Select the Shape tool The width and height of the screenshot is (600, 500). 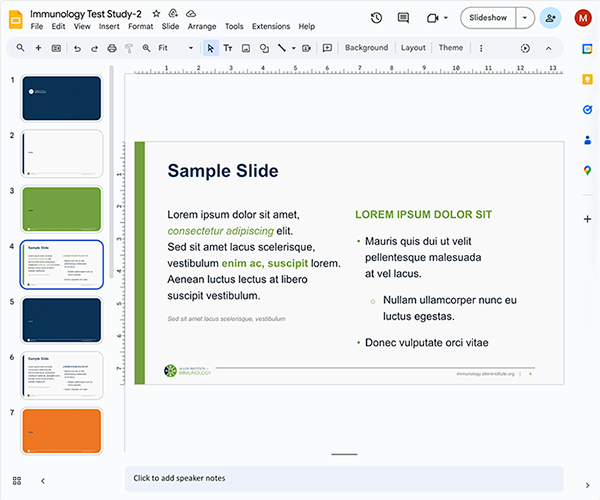pyautogui.click(x=264, y=48)
